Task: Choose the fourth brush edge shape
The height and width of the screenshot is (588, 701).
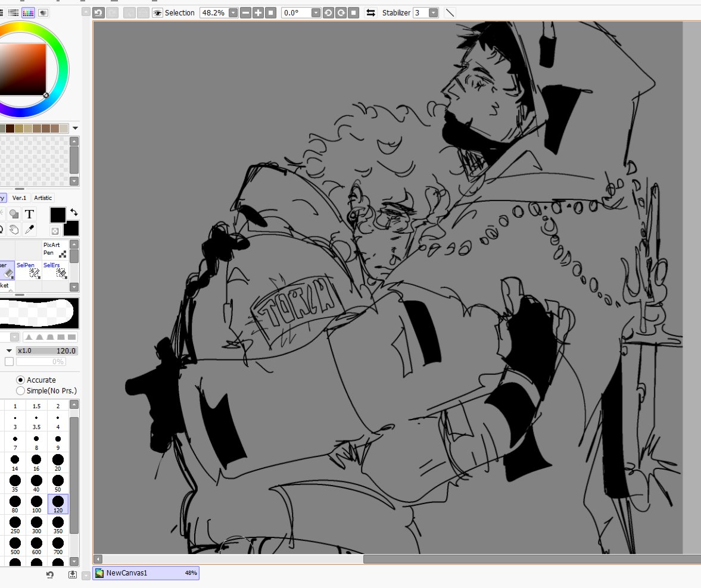Action: click(61, 337)
